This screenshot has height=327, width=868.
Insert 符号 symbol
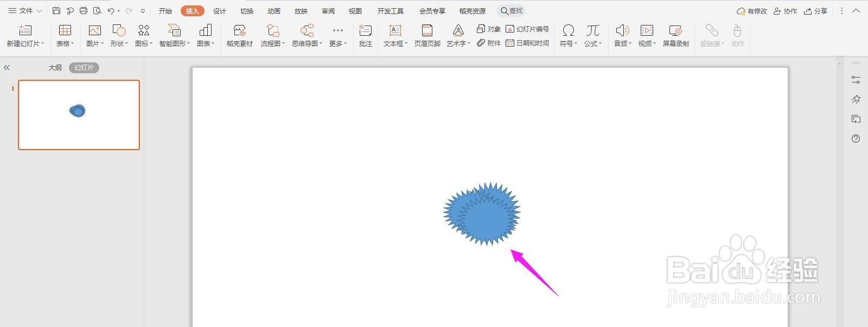click(x=569, y=36)
